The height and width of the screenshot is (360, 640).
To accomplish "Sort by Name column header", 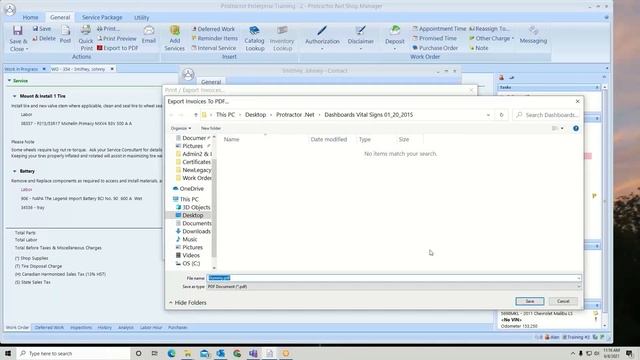I will point(231,139).
